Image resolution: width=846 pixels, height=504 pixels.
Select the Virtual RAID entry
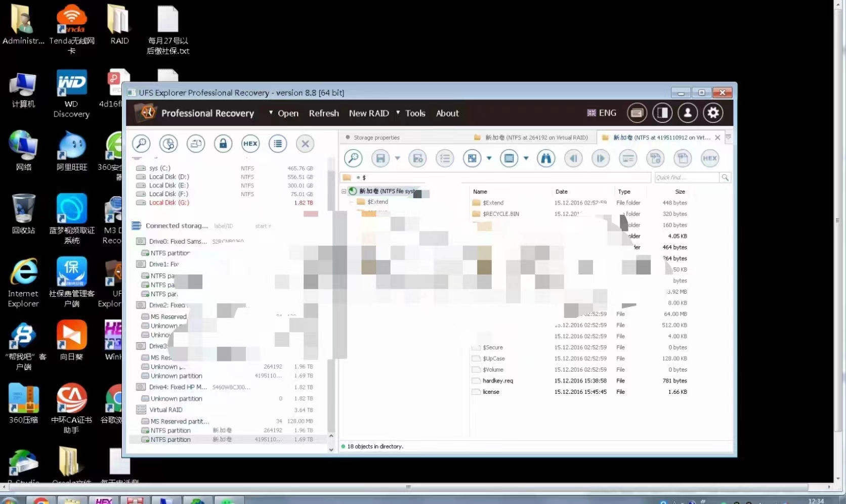[226, 410]
